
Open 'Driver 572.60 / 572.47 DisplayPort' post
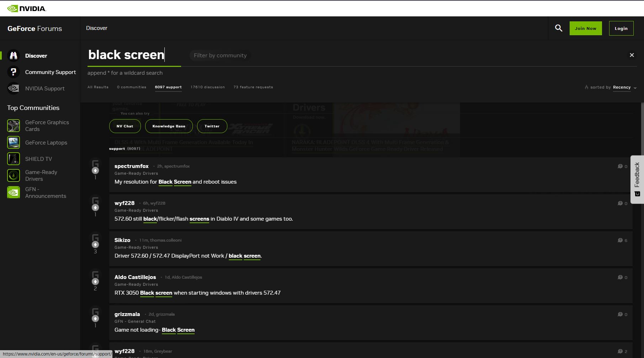[x=188, y=256]
